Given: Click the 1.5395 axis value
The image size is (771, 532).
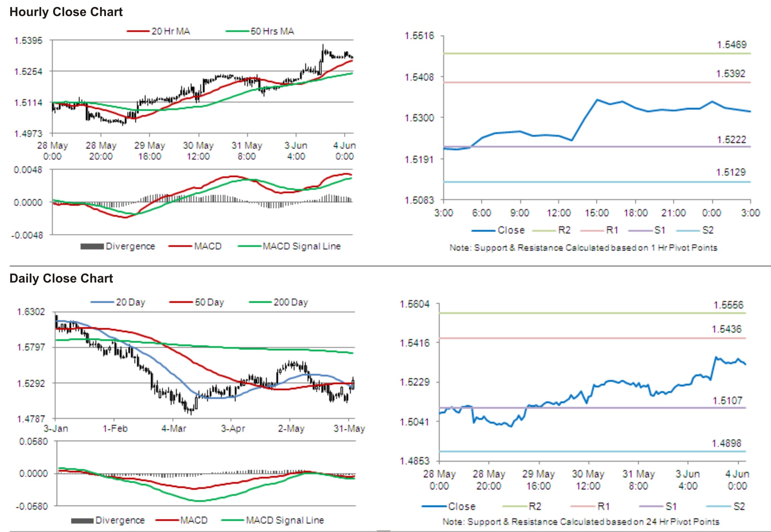Looking at the screenshot, I should pyautogui.click(x=28, y=40).
